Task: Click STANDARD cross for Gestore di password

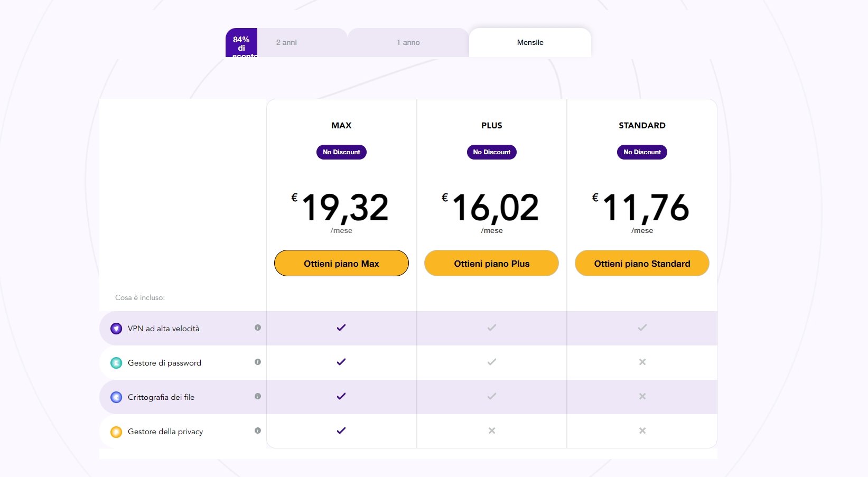Action: (x=642, y=362)
